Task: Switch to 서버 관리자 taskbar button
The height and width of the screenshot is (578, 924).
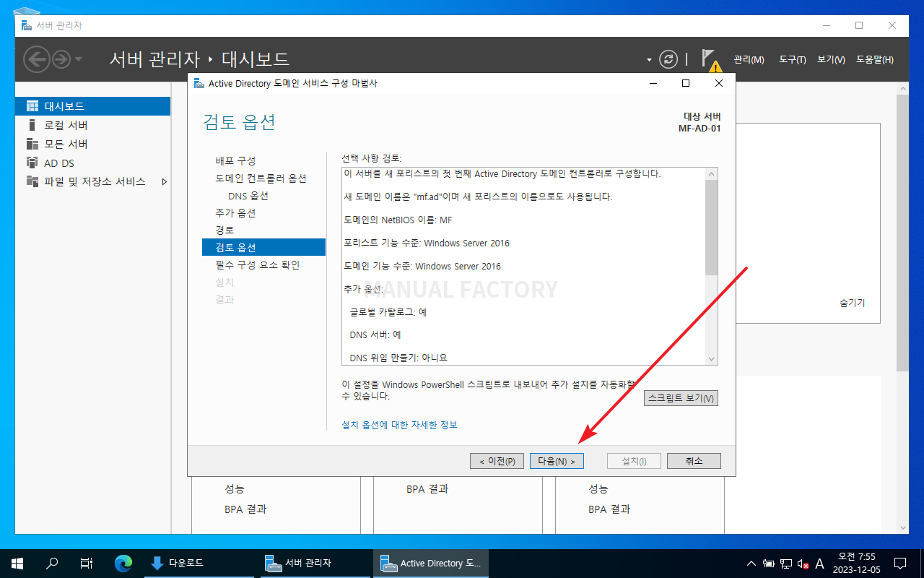Action: point(314,564)
